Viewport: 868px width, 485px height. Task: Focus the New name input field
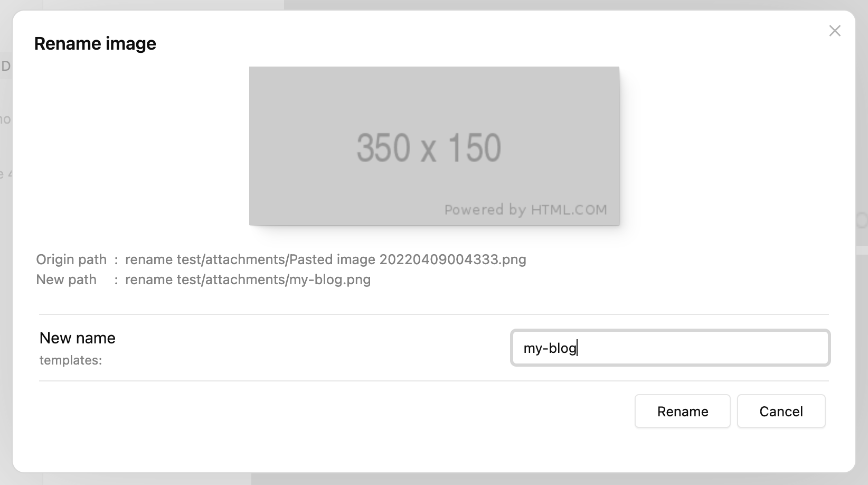[670, 348]
